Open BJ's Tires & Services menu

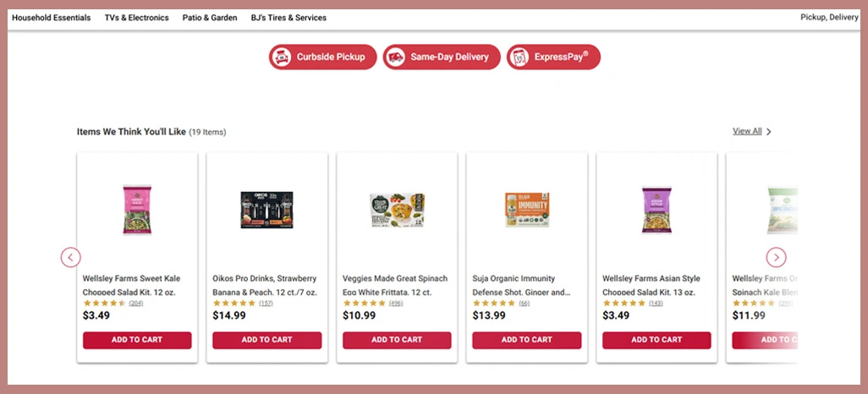288,18
